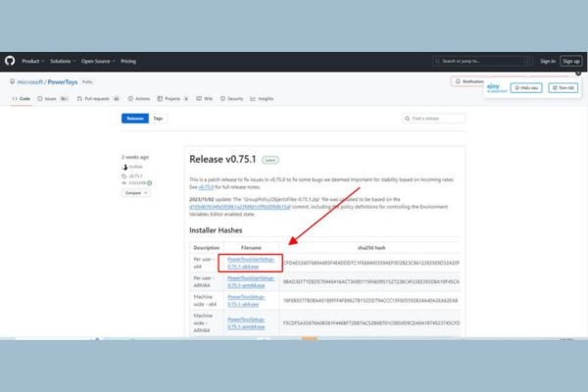The height and width of the screenshot is (392, 588).
Task: Download machine-wide PowerToysSetup arm64 exe
Action: point(246,323)
